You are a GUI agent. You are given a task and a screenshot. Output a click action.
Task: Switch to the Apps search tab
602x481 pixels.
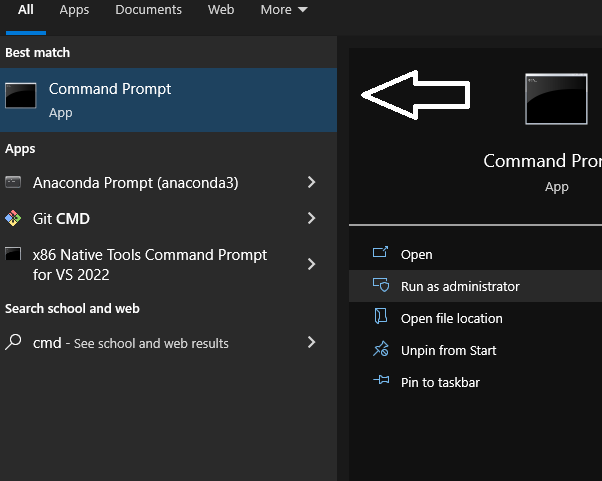74,10
